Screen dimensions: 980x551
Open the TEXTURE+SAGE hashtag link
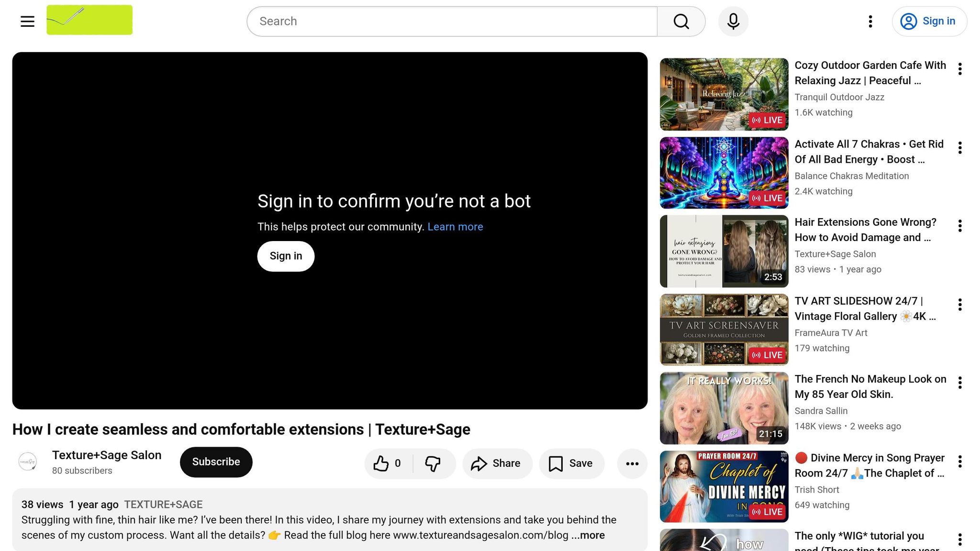pyautogui.click(x=163, y=505)
